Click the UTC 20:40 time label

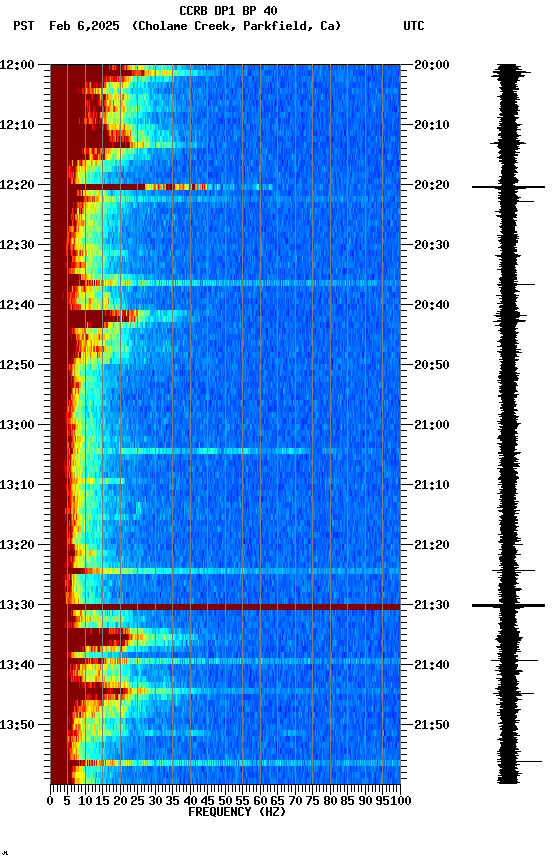pos(432,305)
